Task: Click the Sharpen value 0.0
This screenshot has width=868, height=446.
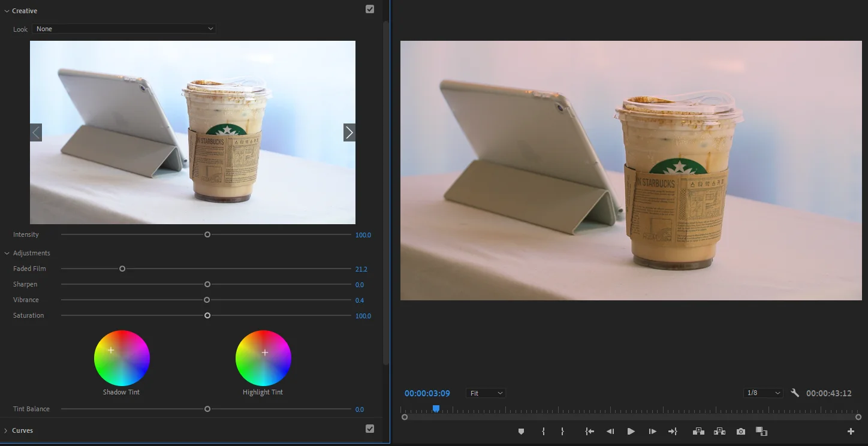Action: coord(360,285)
